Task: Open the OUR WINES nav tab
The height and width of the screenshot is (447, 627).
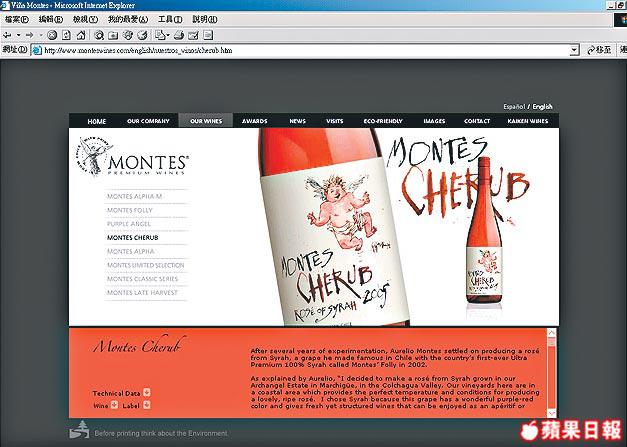Action: coord(206,121)
